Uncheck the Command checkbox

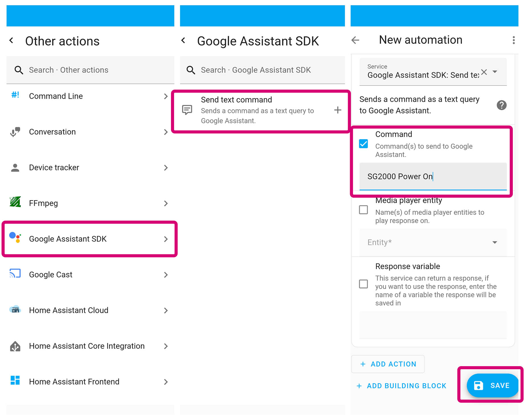[x=363, y=144]
